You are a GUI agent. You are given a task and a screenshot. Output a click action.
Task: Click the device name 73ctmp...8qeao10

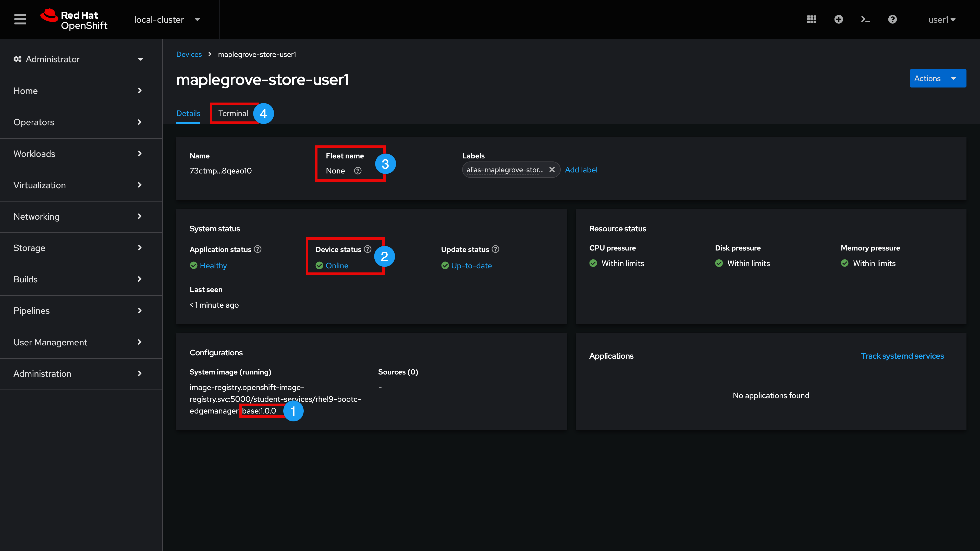tap(221, 171)
